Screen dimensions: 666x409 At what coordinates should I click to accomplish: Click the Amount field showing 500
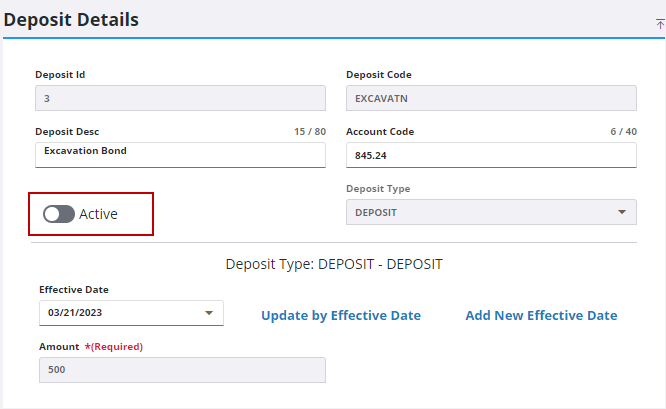coord(182,370)
